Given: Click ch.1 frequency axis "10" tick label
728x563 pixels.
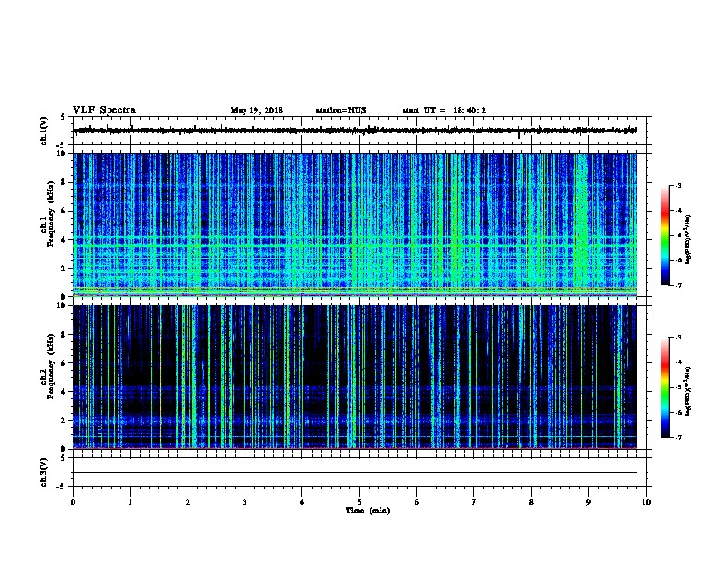Looking at the screenshot, I should pos(62,154).
